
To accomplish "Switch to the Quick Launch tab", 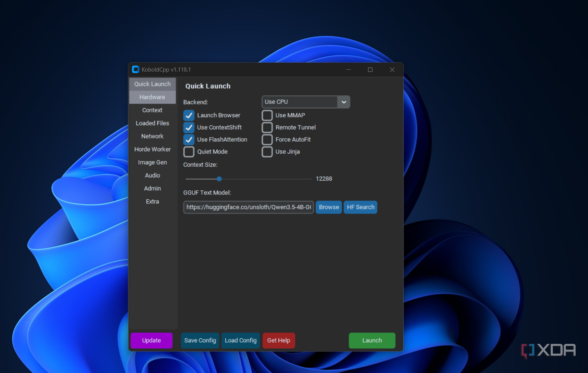I will [152, 84].
